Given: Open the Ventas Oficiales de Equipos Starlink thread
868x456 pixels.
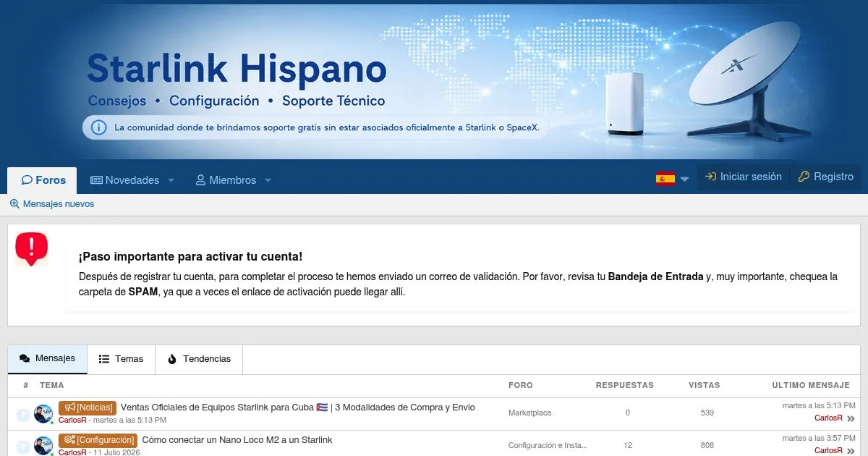Looking at the screenshot, I should (298, 408).
